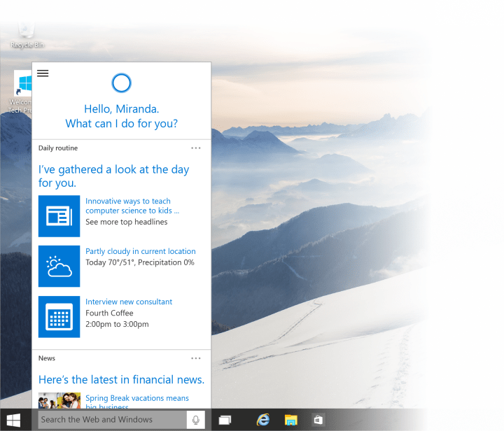Open 'Innovative ways to teach computer science' headline
The width and height of the screenshot is (504, 431).
coord(132,206)
